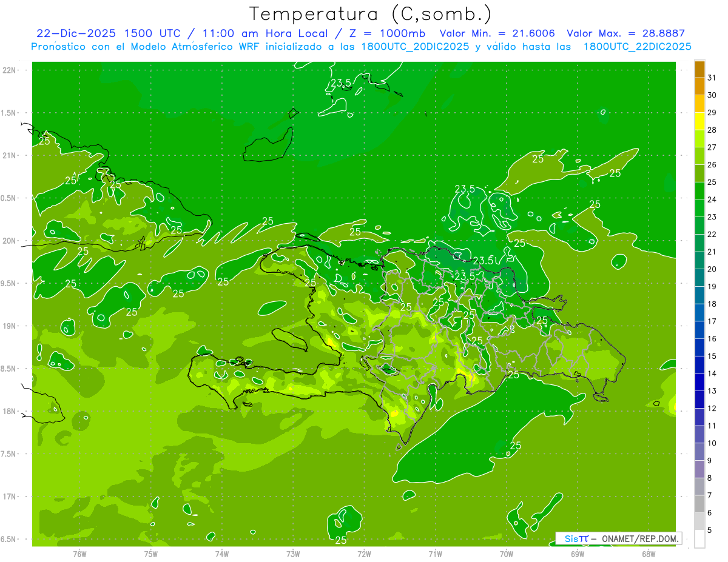Click the 19N latitude axis label

pyautogui.click(x=9, y=326)
